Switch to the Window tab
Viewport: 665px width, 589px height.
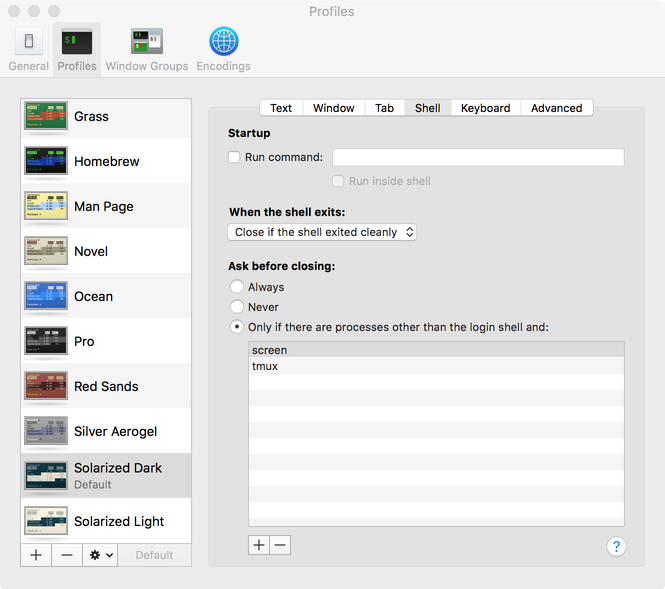(x=334, y=108)
